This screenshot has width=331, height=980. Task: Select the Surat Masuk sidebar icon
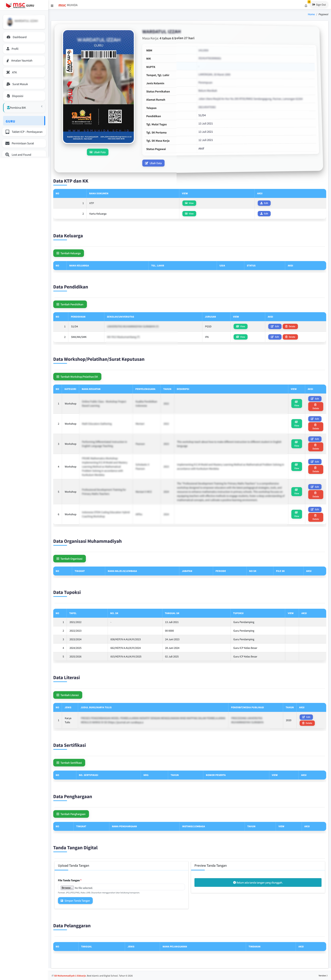(x=8, y=84)
